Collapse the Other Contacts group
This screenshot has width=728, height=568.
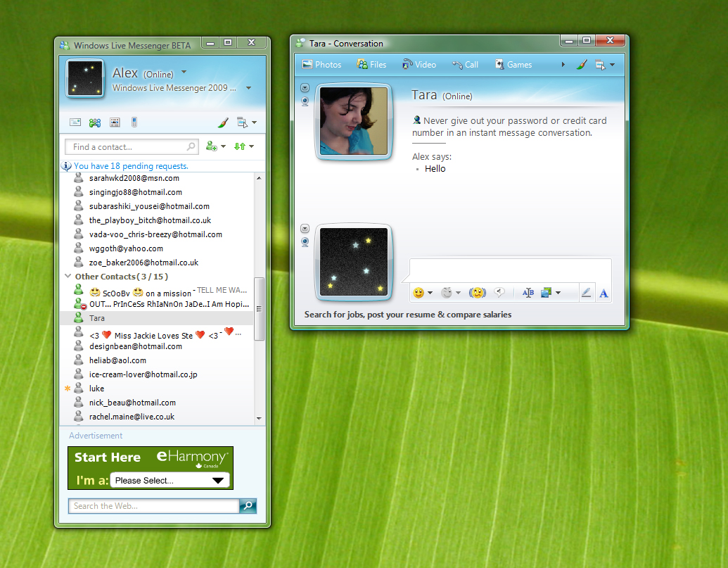pos(68,276)
